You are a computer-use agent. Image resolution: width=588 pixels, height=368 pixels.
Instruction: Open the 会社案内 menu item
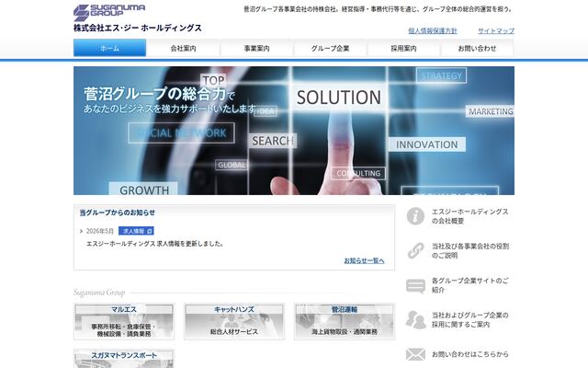[x=183, y=48]
